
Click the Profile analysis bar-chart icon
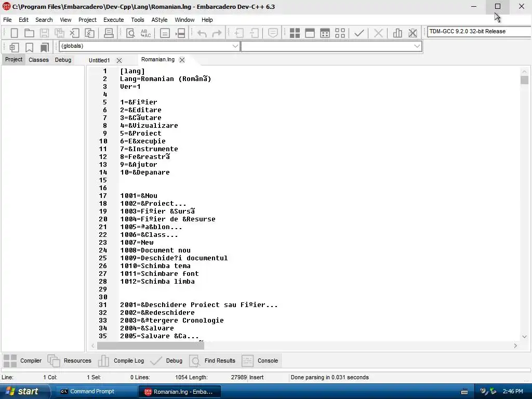397,33
